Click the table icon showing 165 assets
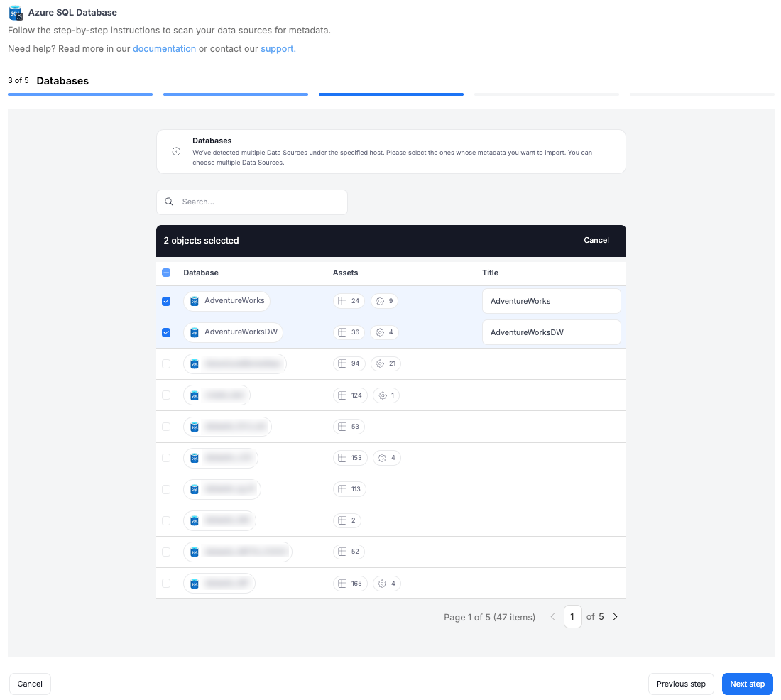Image resolution: width=781 pixels, height=700 pixels. (342, 584)
